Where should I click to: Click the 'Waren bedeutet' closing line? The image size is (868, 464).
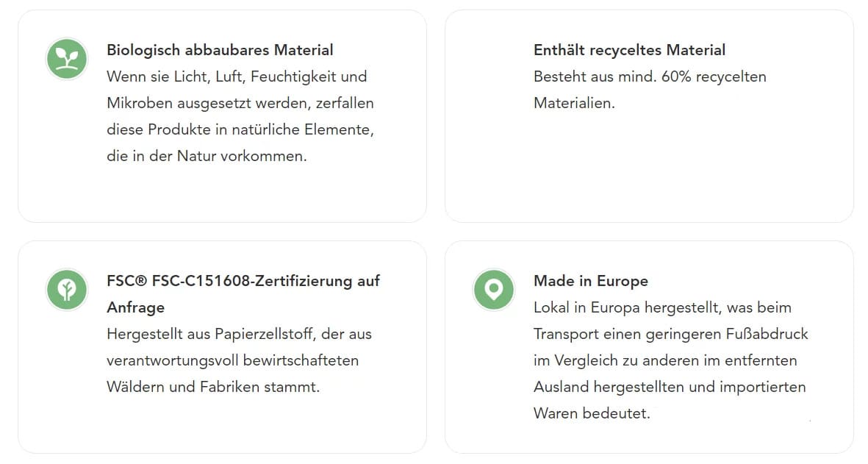click(x=592, y=413)
